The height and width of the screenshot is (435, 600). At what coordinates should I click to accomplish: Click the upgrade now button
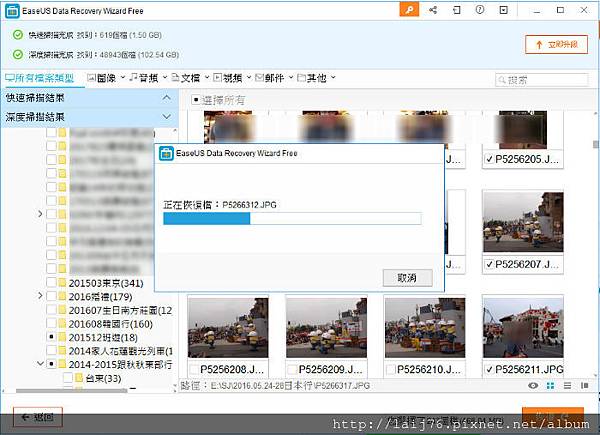(x=556, y=44)
